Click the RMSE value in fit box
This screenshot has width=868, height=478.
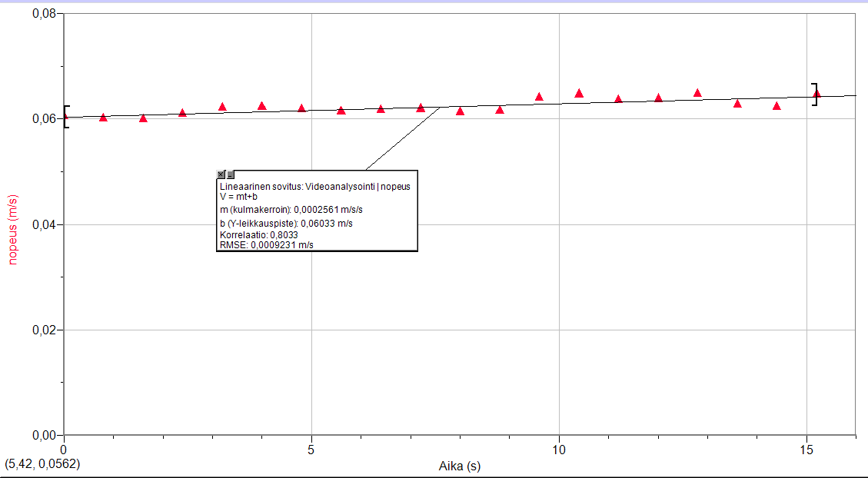click(x=266, y=244)
